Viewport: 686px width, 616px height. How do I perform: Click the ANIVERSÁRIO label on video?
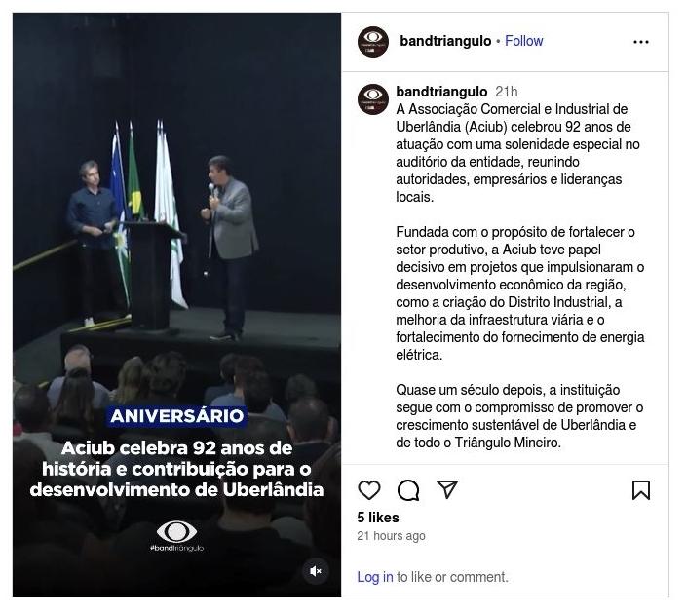point(176,415)
